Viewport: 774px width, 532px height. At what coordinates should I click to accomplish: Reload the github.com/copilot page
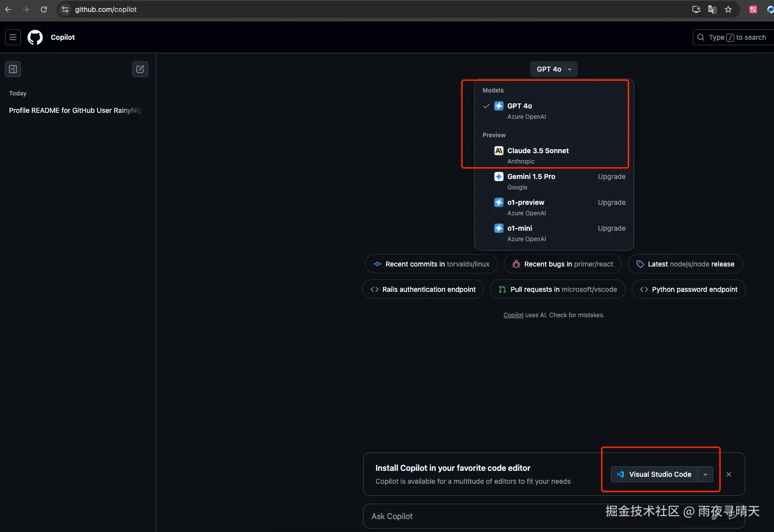(44, 9)
